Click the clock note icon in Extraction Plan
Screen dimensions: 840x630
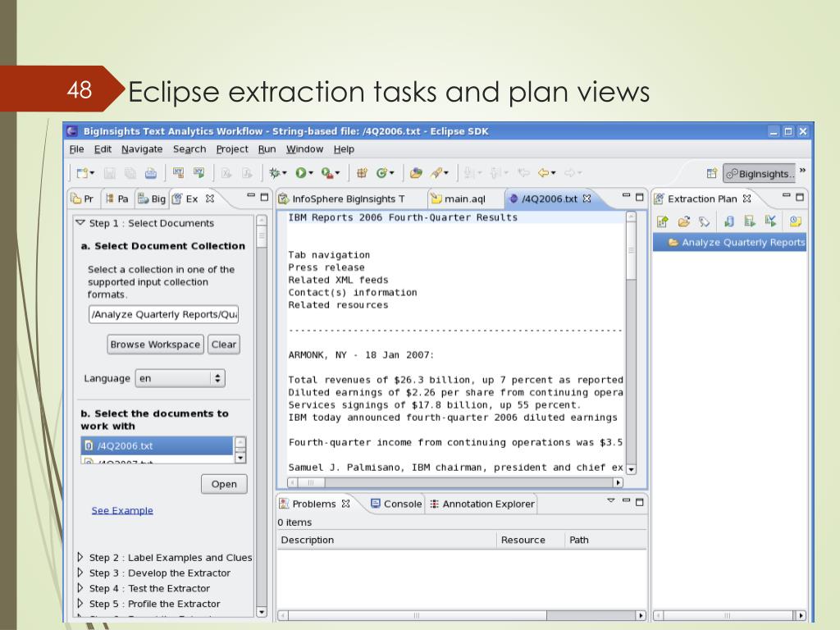point(796,221)
